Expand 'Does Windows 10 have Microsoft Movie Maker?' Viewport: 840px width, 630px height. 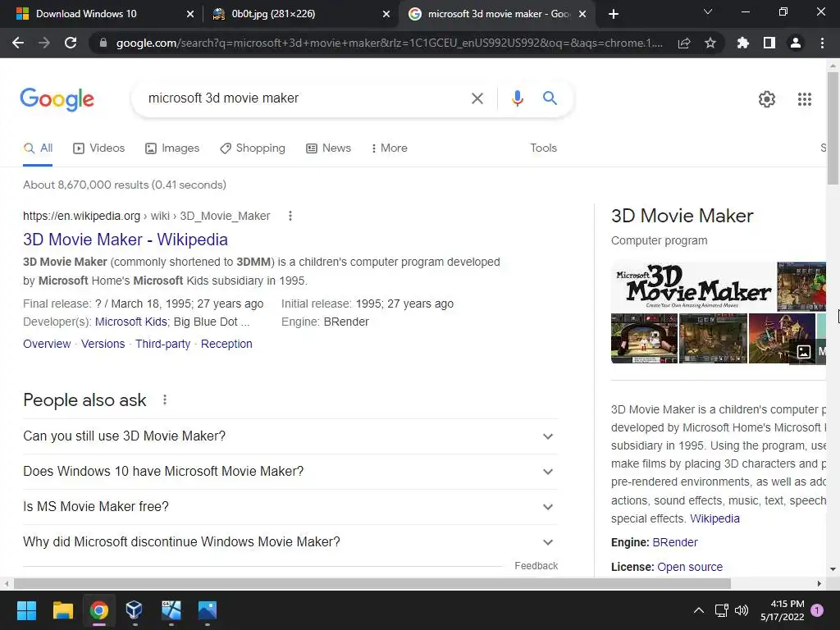click(290, 472)
